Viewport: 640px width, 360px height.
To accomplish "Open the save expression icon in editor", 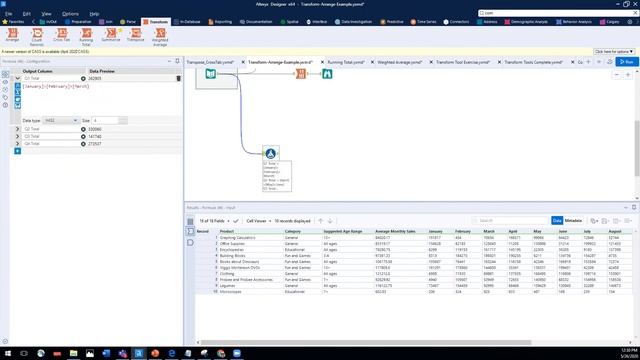I will tap(18, 106).
